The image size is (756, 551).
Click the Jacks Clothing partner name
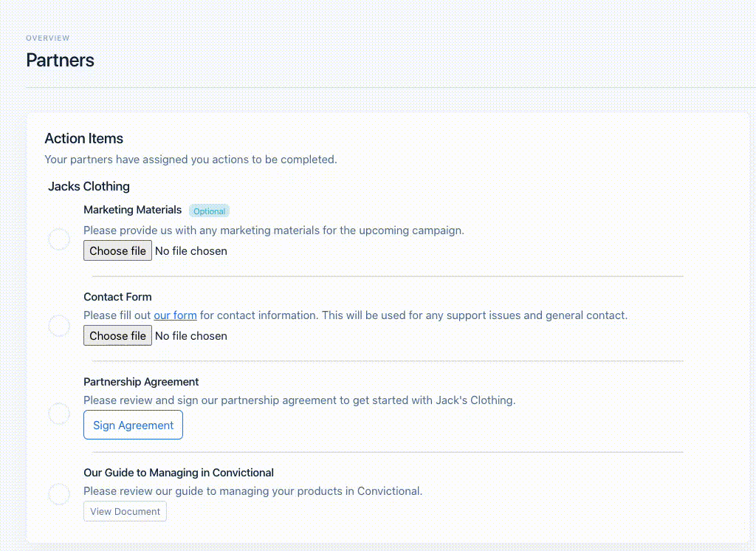(x=89, y=186)
